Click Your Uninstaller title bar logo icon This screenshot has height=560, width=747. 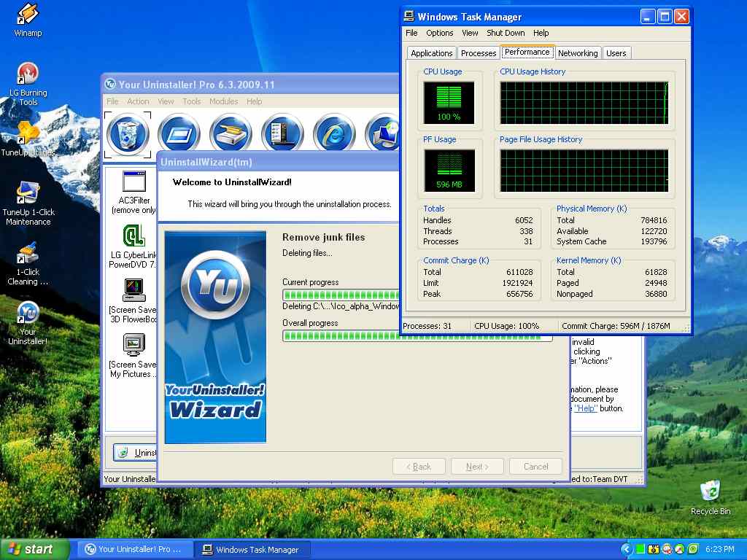coord(110,85)
